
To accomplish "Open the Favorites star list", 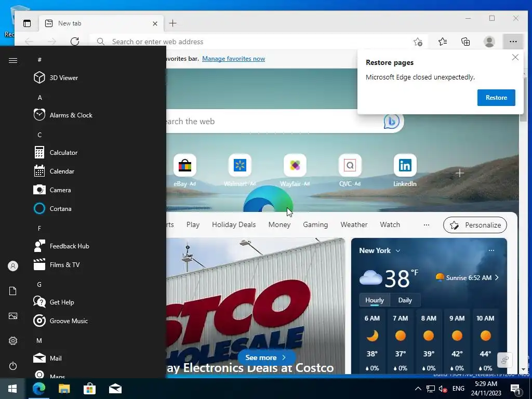I will pos(443,42).
